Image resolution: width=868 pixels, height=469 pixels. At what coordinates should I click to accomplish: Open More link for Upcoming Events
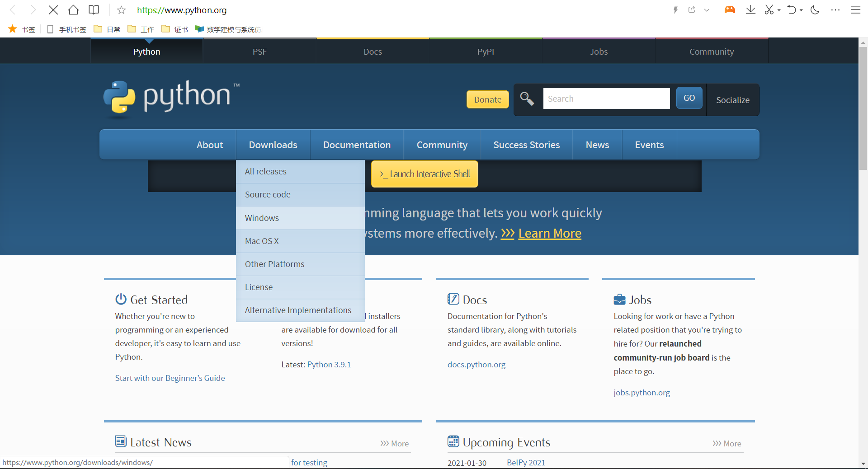pos(726,444)
